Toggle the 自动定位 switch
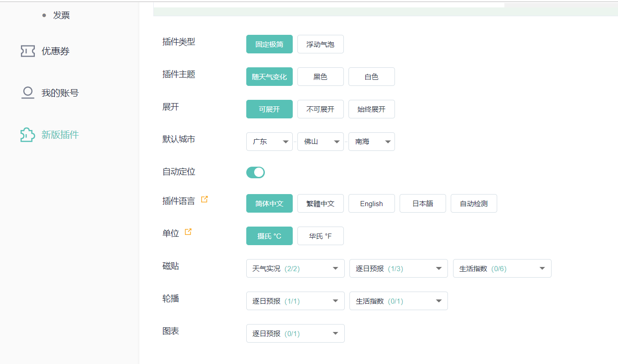 (256, 173)
